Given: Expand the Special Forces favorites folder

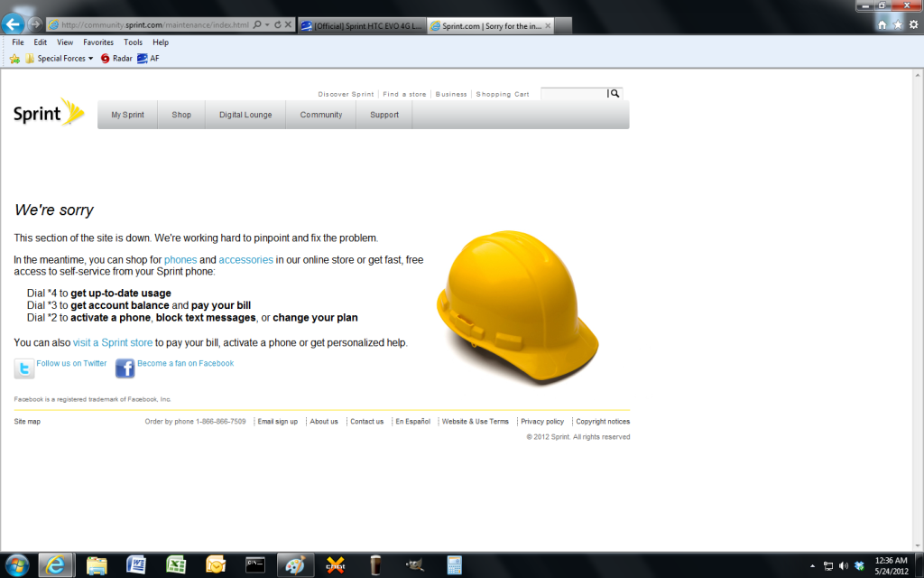Looking at the screenshot, I should point(59,59).
